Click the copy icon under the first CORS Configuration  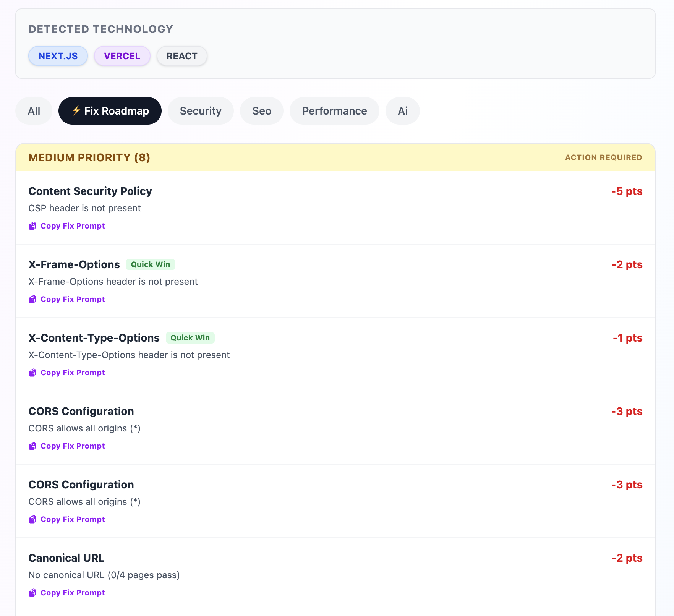tap(33, 446)
